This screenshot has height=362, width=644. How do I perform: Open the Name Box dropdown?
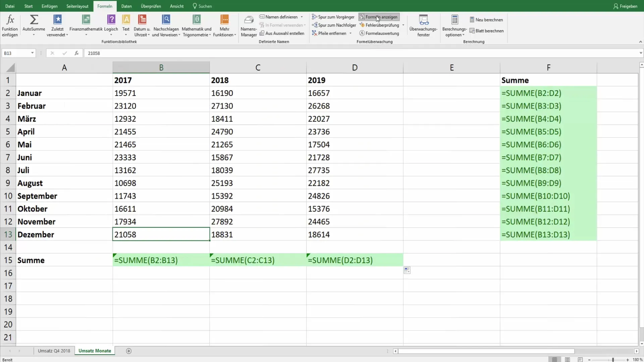[32, 53]
